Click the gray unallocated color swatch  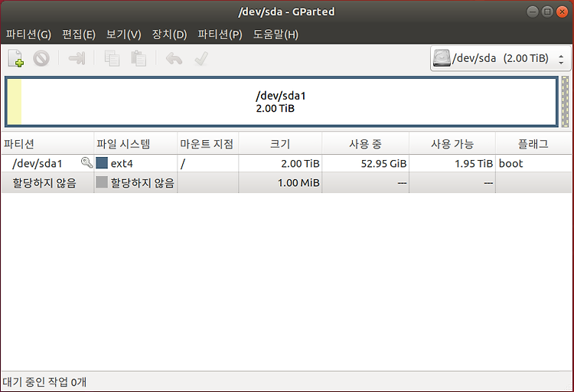point(101,182)
